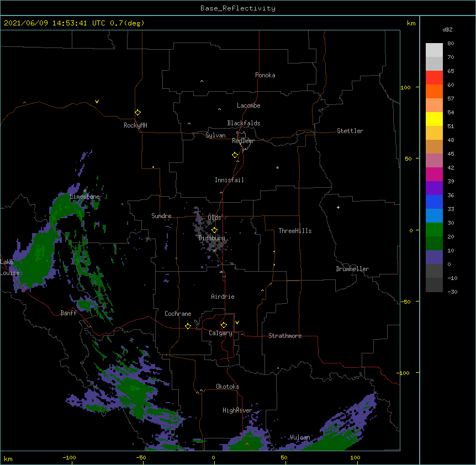The image size is (476, 465).
Task: Select the slate purple 0-10 dBZ legend swatch
Action: coord(434,257)
